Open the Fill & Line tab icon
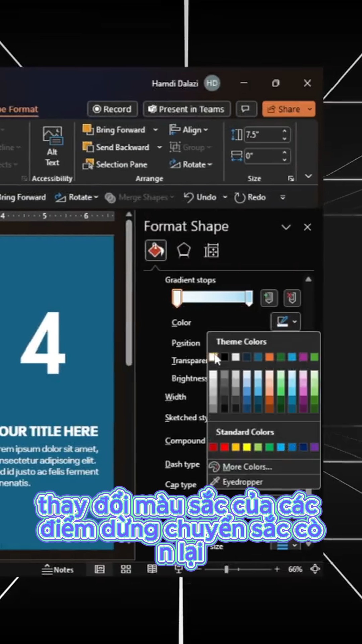 156,250
